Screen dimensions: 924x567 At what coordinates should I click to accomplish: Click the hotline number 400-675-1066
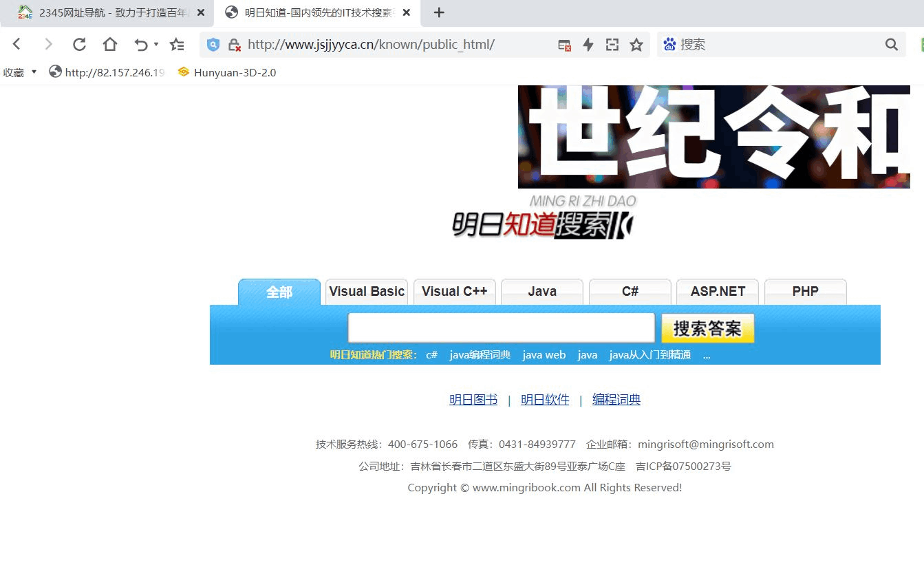[422, 445]
